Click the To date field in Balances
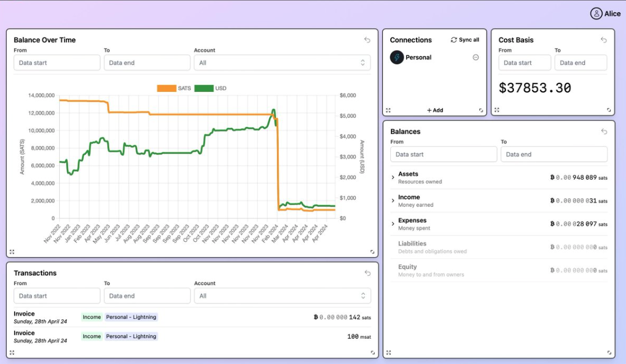 coord(554,155)
